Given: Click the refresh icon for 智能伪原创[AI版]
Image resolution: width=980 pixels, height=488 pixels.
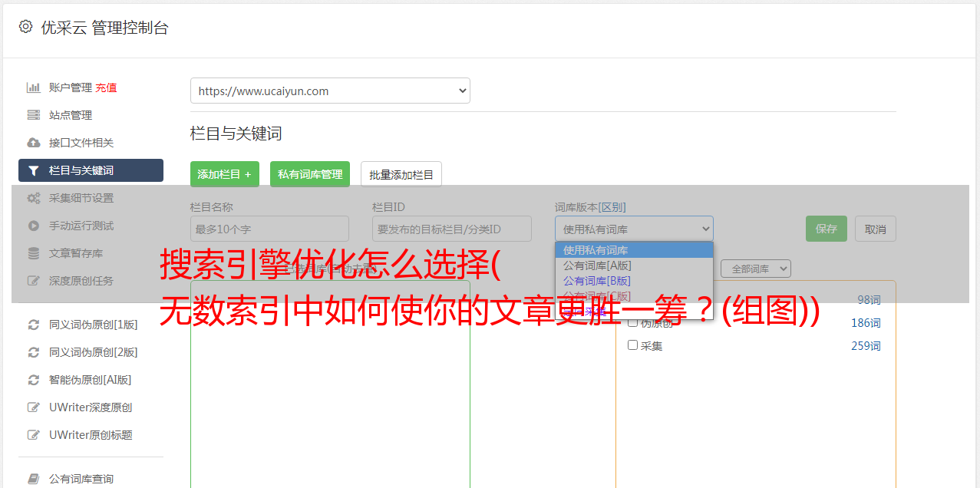Looking at the screenshot, I should coord(33,380).
